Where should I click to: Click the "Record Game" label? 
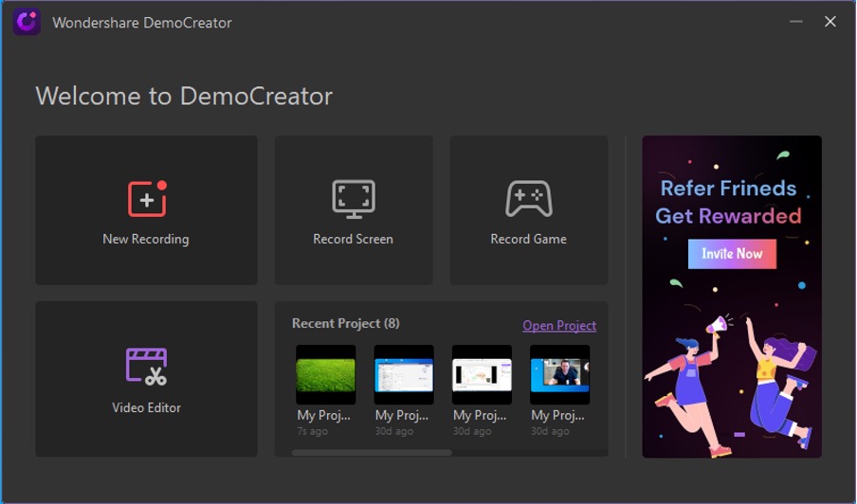529,239
